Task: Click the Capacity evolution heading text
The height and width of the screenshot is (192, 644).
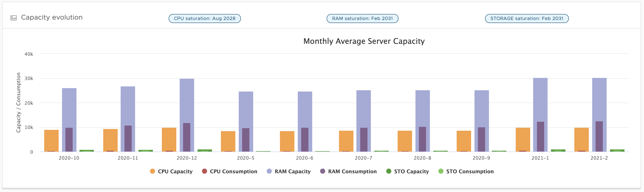Action: point(52,17)
